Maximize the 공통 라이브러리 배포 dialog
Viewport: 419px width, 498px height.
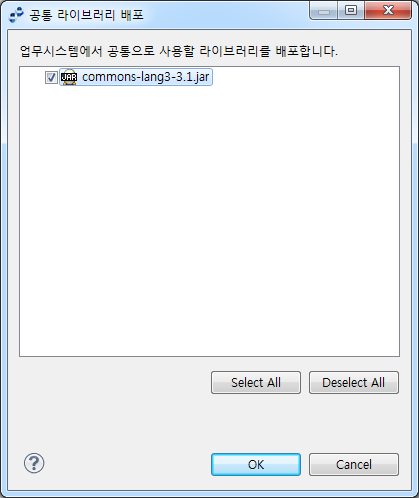(351, 11)
